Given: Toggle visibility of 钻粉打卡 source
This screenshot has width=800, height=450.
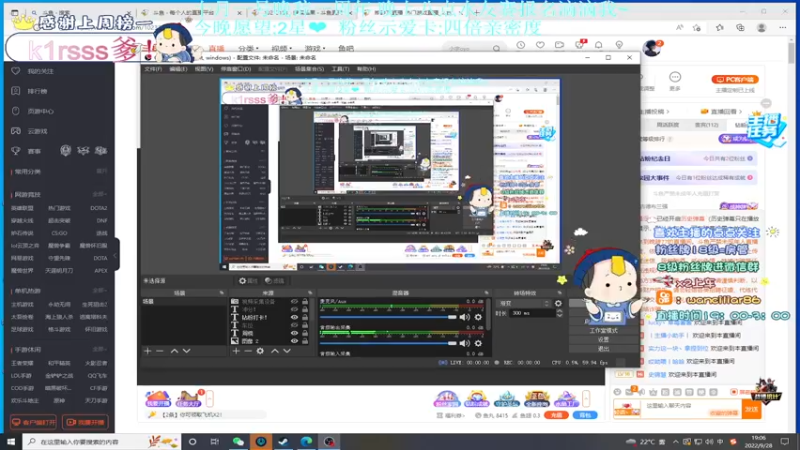Looking at the screenshot, I should pos(294,317).
